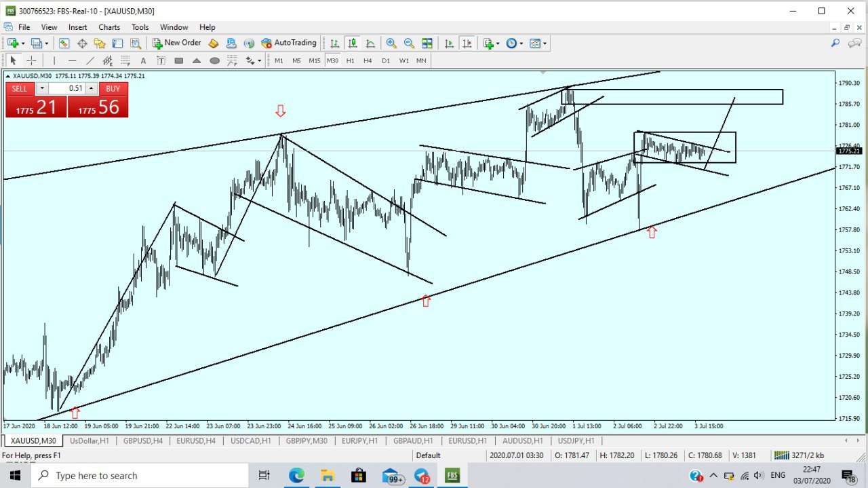Select the text label tool
Image resolution: width=868 pixels, height=488 pixels.
point(161,61)
